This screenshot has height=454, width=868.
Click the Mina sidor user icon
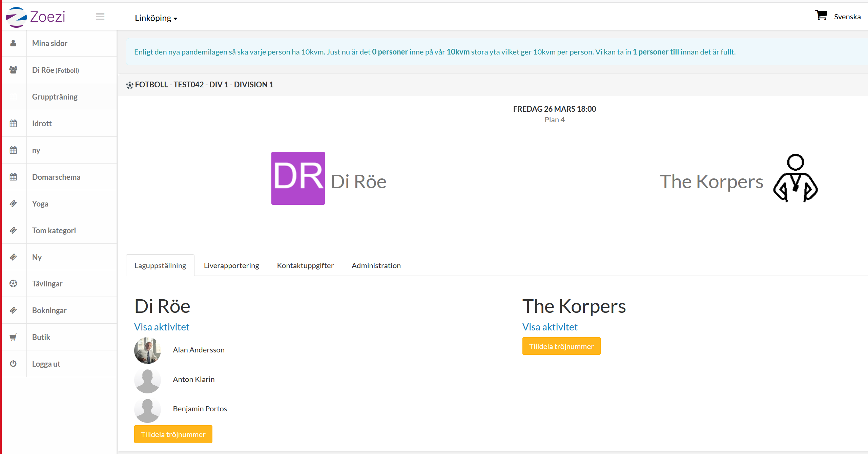coord(13,43)
